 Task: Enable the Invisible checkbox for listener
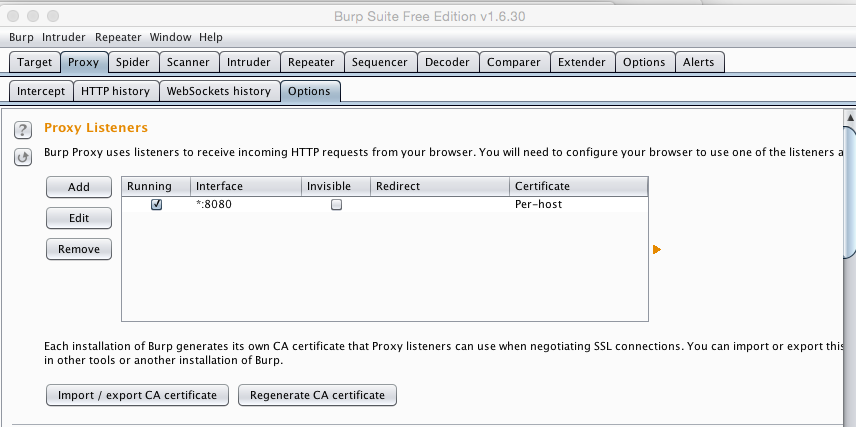tap(337, 204)
